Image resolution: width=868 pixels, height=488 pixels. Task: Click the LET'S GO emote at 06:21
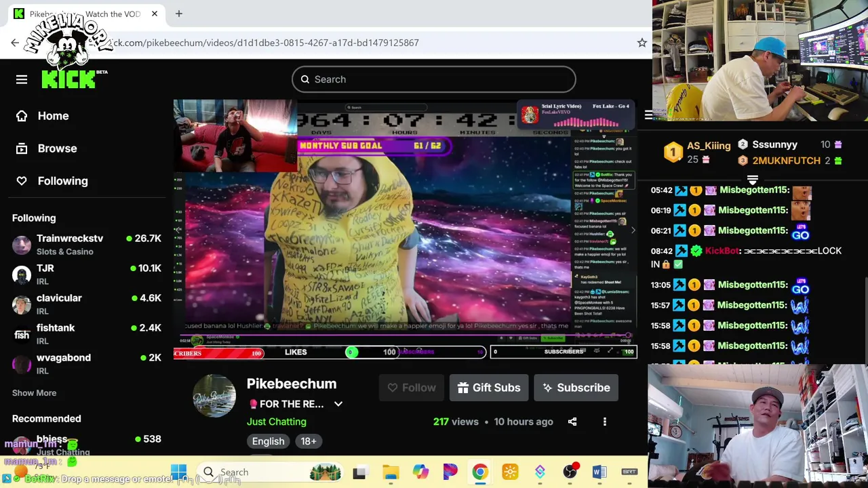(800, 232)
